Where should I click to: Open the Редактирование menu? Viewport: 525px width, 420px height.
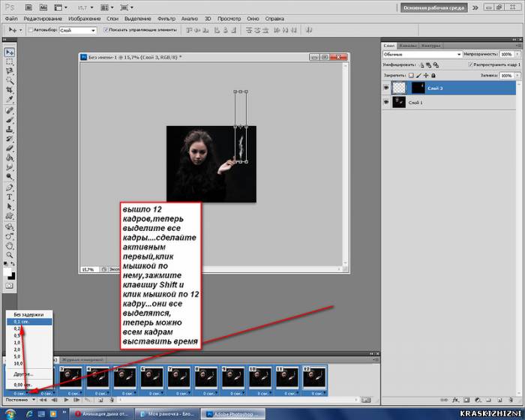coord(43,19)
